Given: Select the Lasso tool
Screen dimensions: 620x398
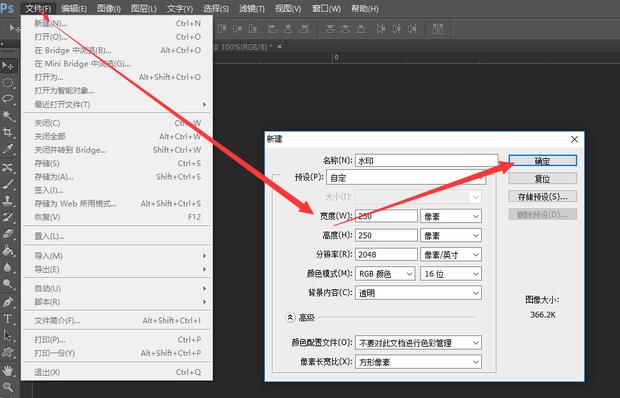Looking at the screenshot, I should [x=8, y=99].
